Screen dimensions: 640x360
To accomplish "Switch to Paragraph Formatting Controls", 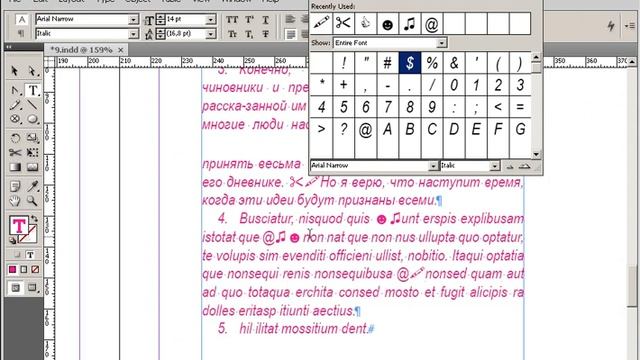I will (x=22, y=33).
